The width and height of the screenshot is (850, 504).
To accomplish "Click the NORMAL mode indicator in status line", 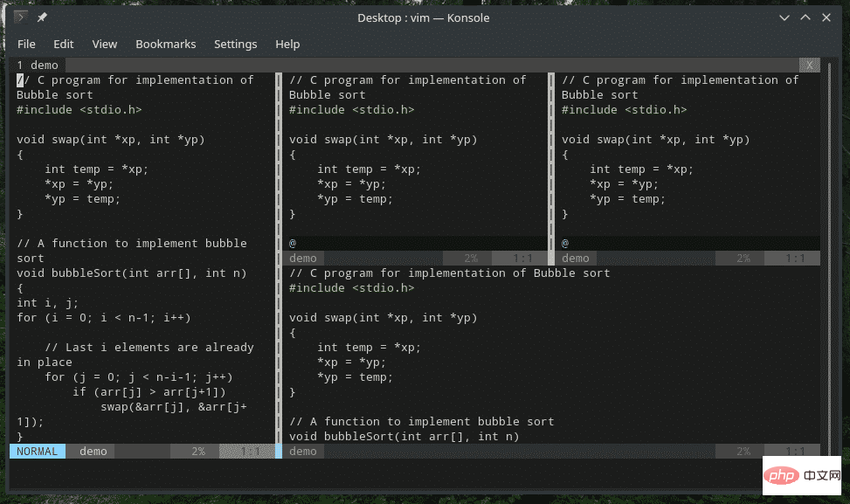I will 37,452.
